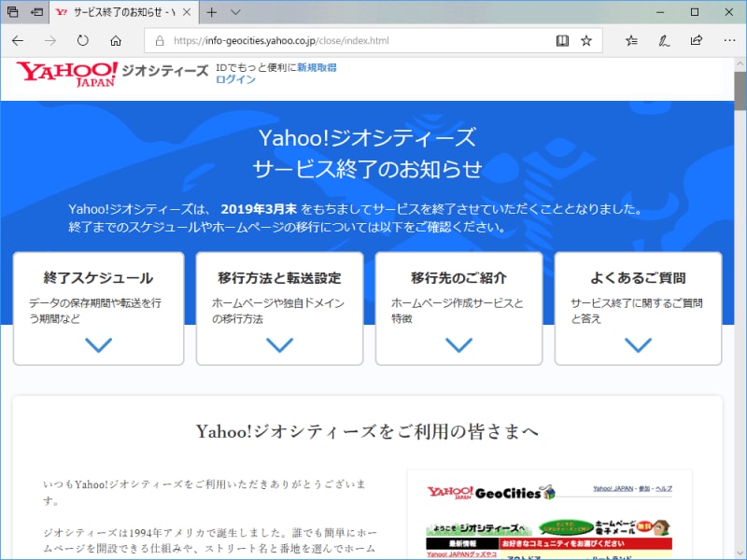Open the よくあるご質問 card
747x560 pixels.
coord(639,309)
